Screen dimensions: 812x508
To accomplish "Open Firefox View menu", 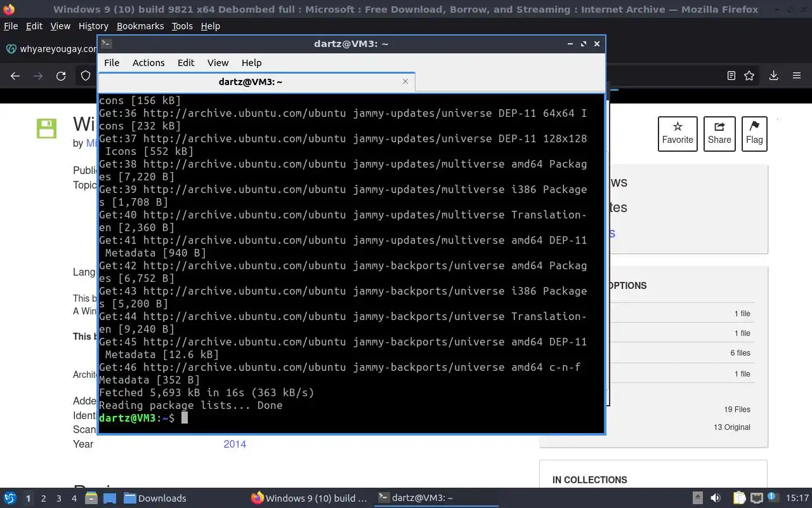I will pos(60,26).
